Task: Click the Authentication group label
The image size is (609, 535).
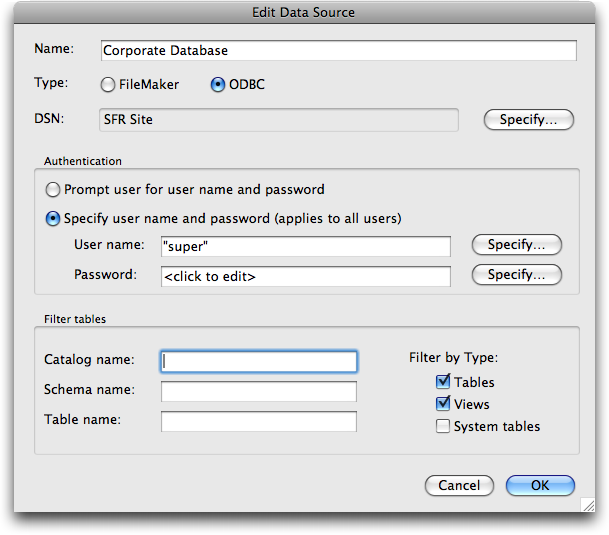Action: 83,161
